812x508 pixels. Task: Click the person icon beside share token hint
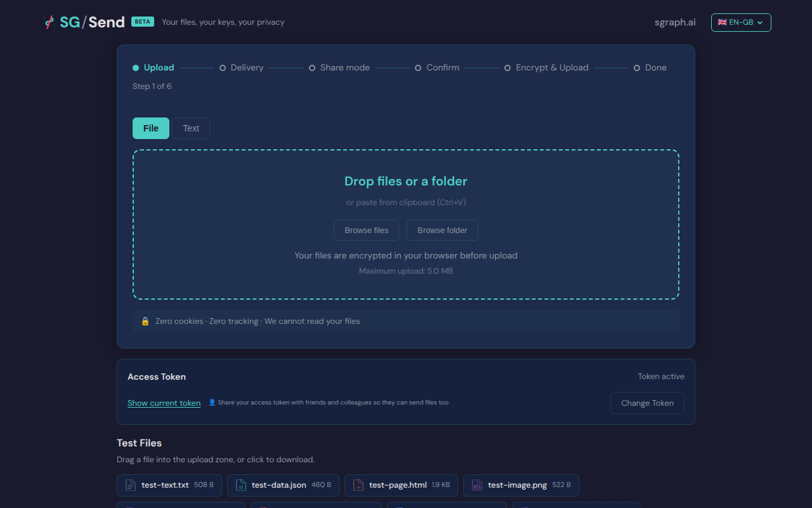point(212,403)
